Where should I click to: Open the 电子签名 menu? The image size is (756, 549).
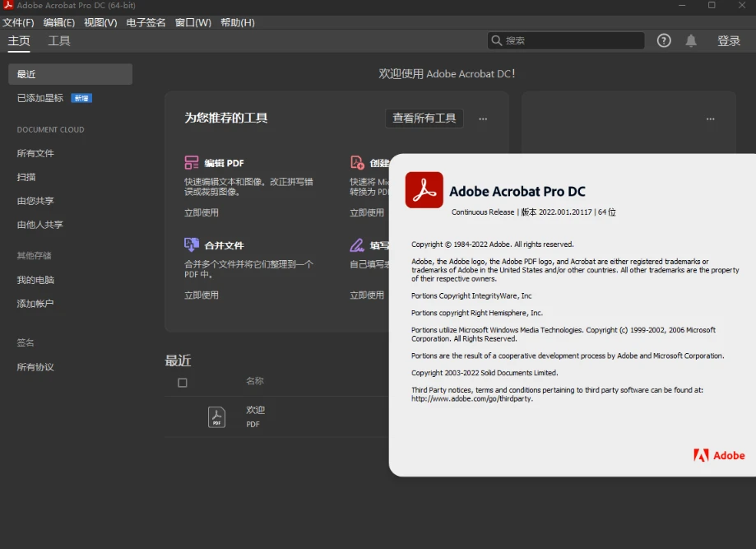coord(146,23)
